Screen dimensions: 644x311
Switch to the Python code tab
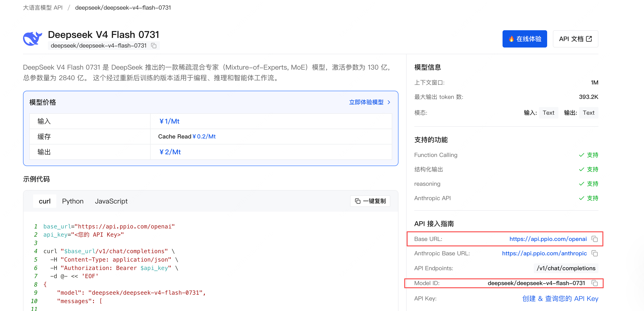(73, 201)
